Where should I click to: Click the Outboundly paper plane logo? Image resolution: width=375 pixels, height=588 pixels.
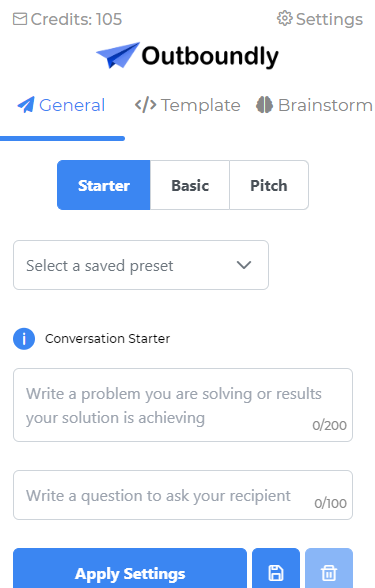tap(118, 56)
